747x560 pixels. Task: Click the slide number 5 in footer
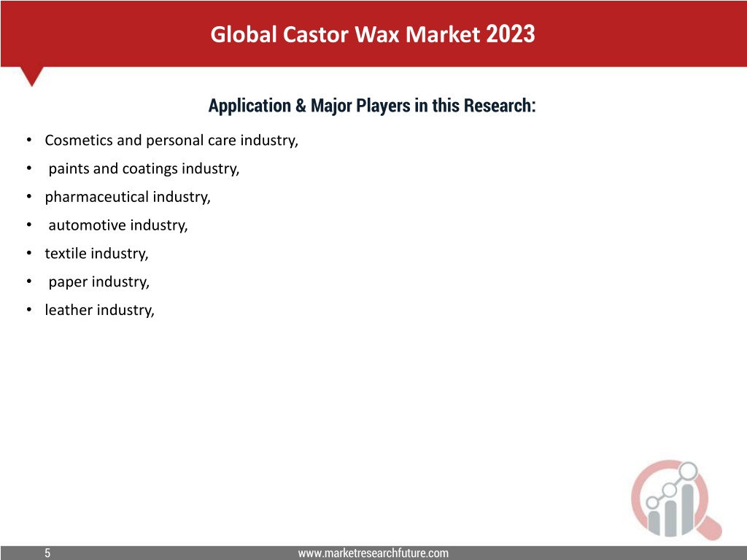tap(47, 553)
